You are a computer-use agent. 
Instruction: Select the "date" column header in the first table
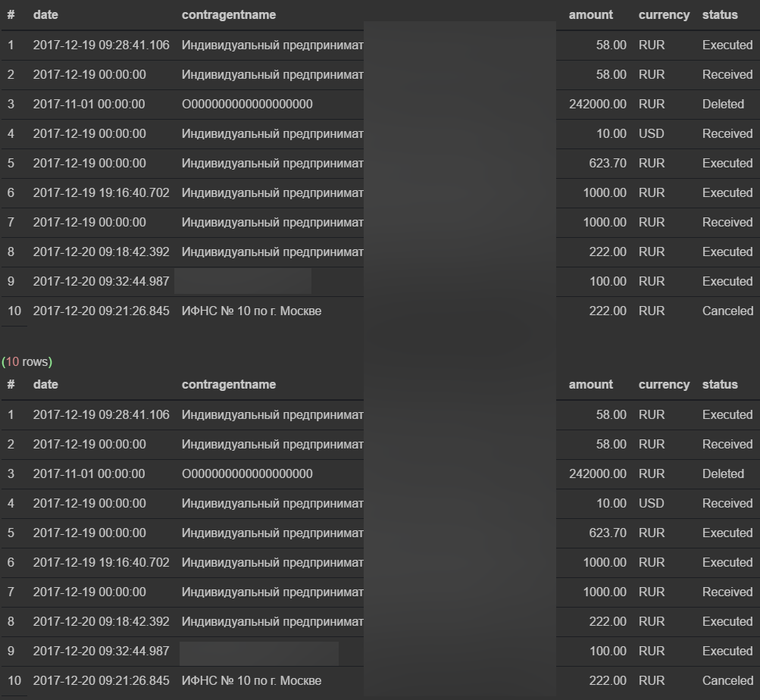(45, 15)
